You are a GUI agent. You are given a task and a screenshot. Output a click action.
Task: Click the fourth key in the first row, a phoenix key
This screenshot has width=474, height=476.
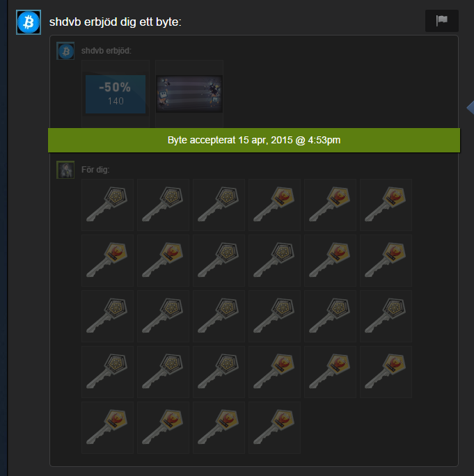point(274,205)
